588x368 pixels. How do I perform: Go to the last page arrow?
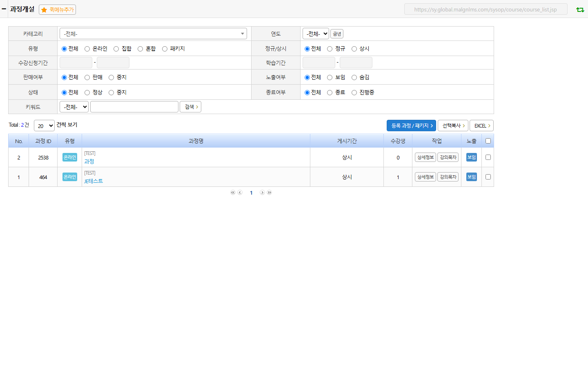coord(269,193)
